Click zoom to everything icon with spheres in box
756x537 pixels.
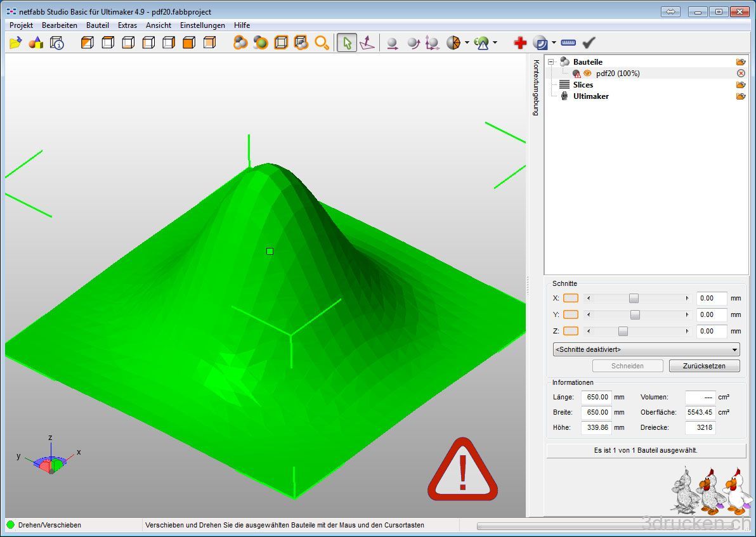click(x=301, y=43)
